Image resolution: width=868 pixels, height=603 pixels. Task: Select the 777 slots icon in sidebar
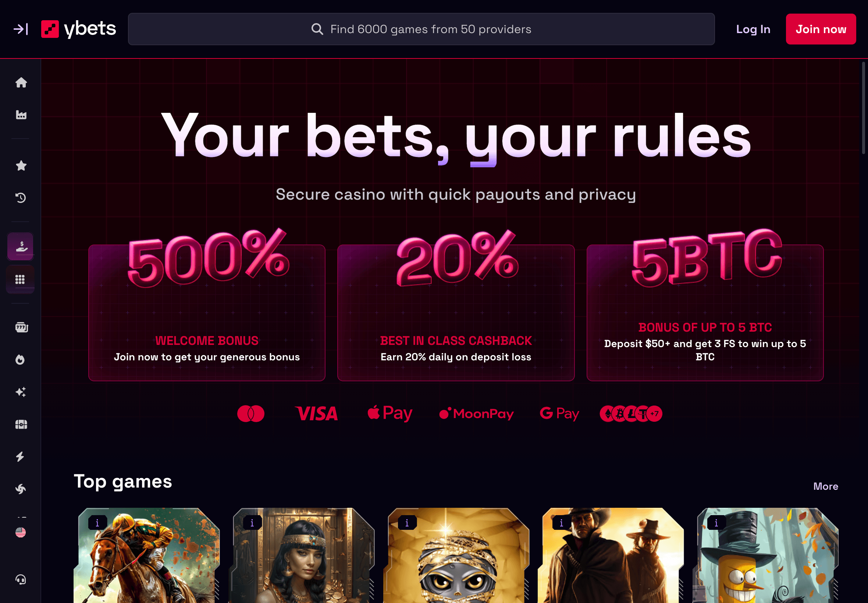point(21,327)
